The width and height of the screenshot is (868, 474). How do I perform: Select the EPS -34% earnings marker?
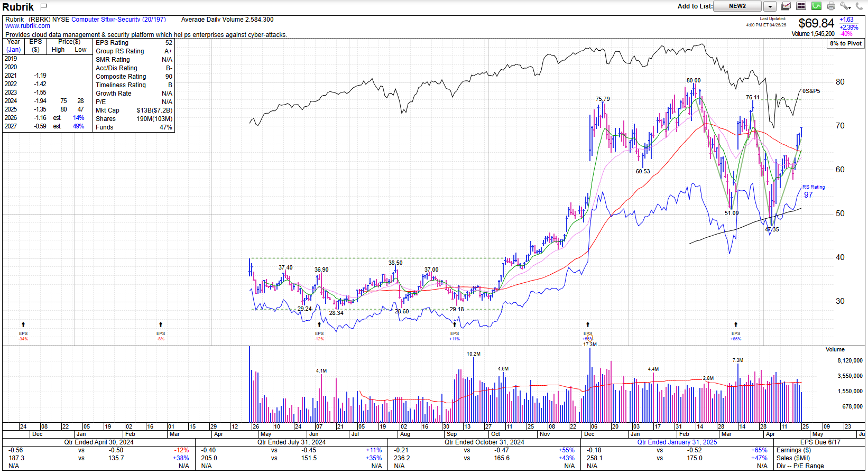[x=23, y=331]
